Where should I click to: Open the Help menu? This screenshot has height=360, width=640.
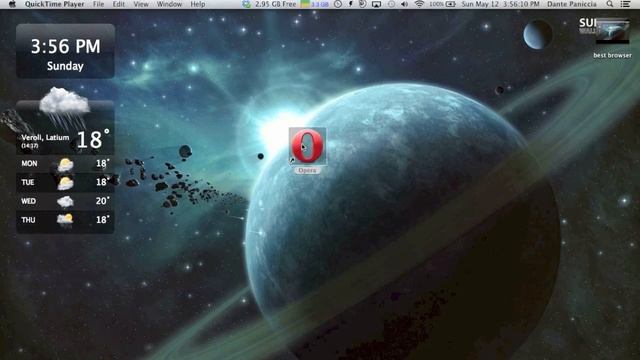click(x=198, y=4)
